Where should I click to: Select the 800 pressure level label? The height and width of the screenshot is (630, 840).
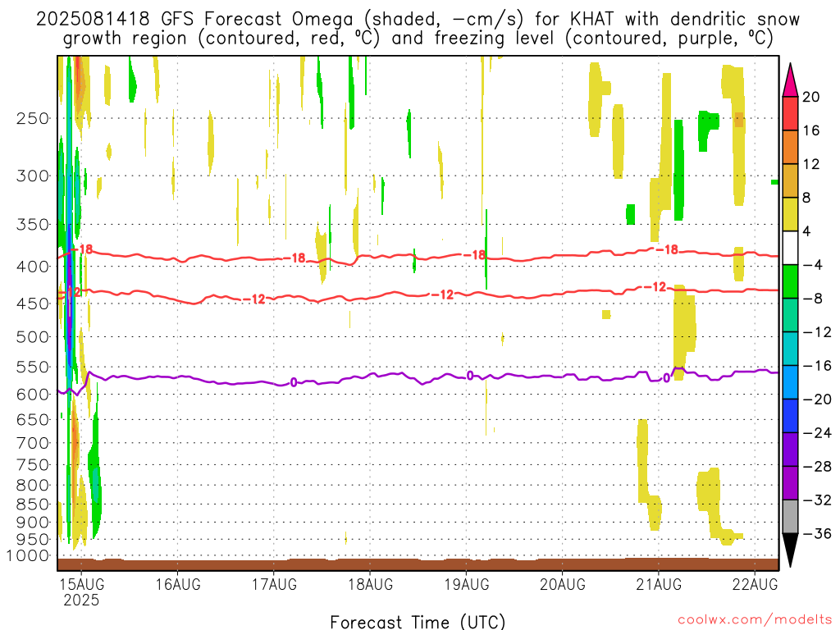coord(33,486)
